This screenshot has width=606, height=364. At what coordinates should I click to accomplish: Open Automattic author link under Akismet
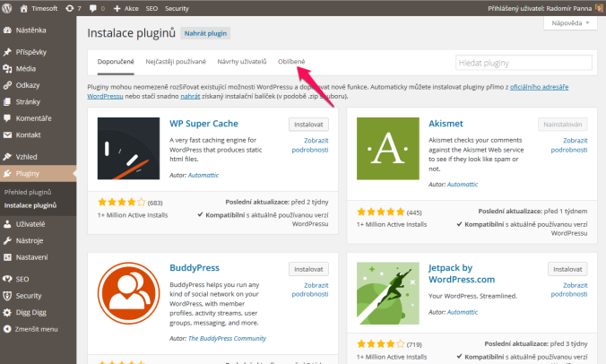(x=463, y=185)
